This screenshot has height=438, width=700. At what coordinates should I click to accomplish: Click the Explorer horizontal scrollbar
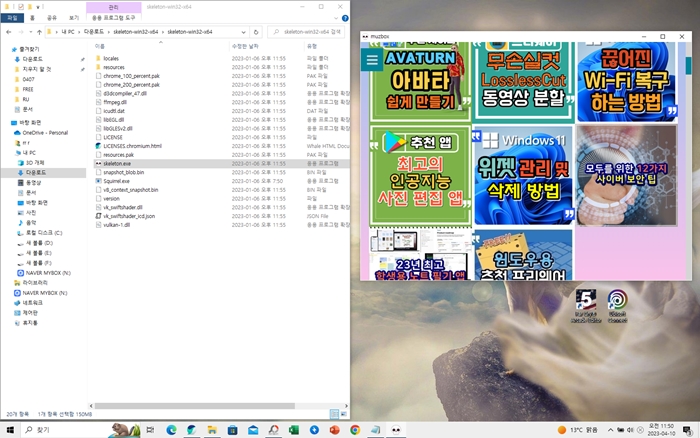(x=195, y=406)
